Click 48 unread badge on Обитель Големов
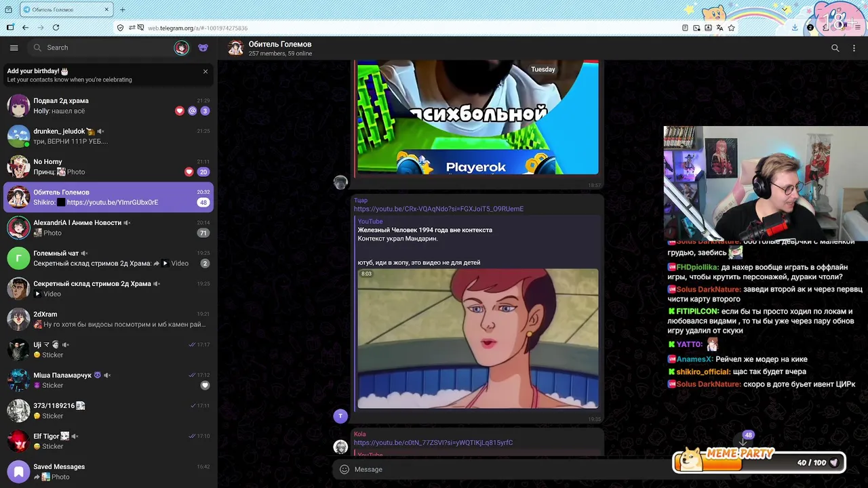The height and width of the screenshot is (488, 868). (x=203, y=202)
